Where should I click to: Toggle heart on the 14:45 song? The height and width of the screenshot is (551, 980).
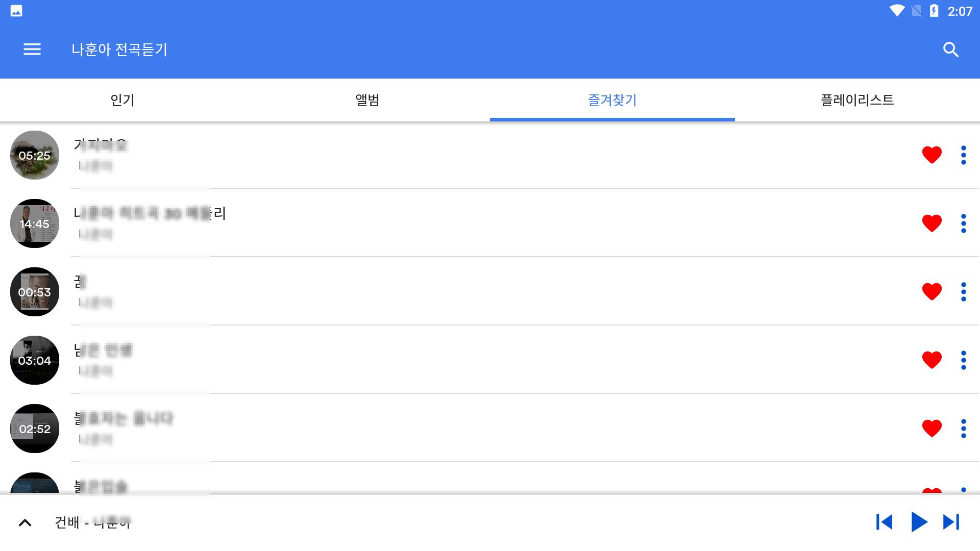click(x=932, y=223)
